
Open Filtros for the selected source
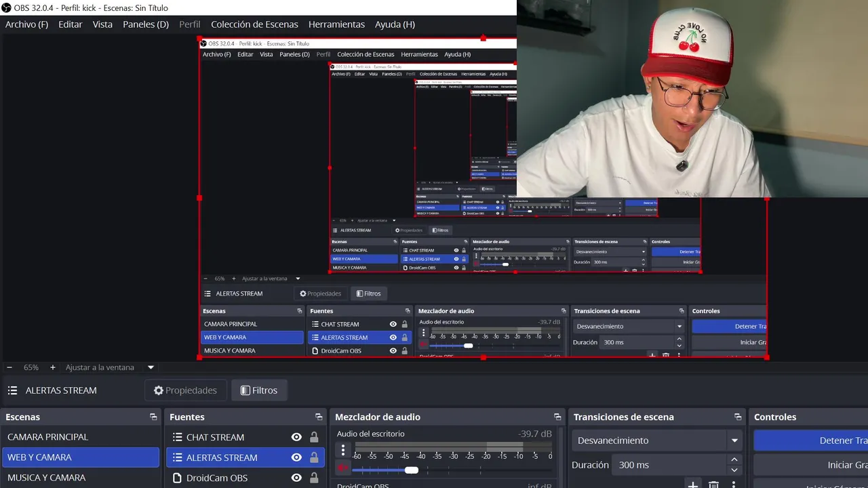pos(259,390)
